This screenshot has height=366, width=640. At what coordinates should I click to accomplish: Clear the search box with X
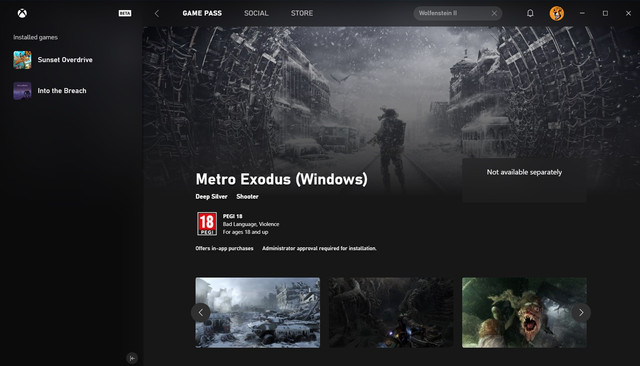click(494, 13)
